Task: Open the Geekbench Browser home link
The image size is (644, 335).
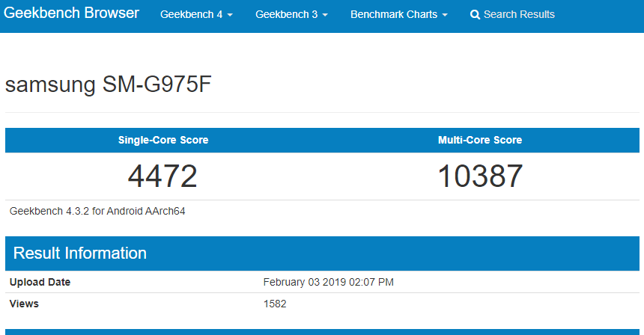Action: 71,13
